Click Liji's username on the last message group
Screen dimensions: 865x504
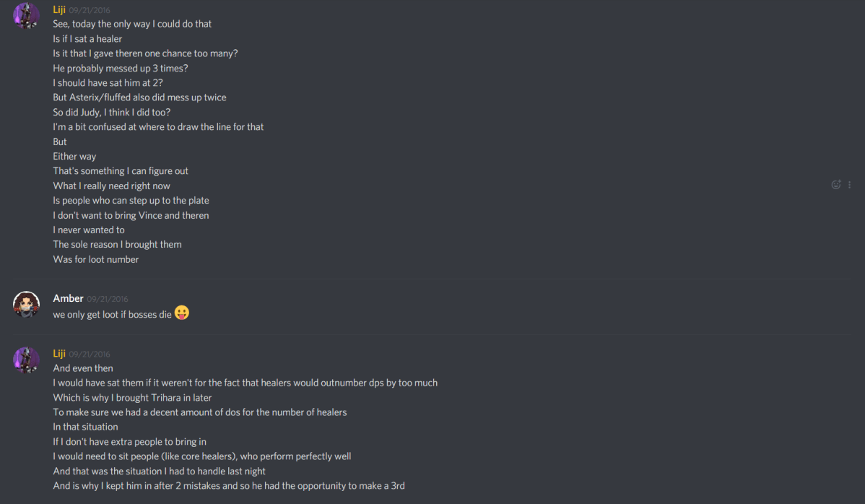coord(59,353)
